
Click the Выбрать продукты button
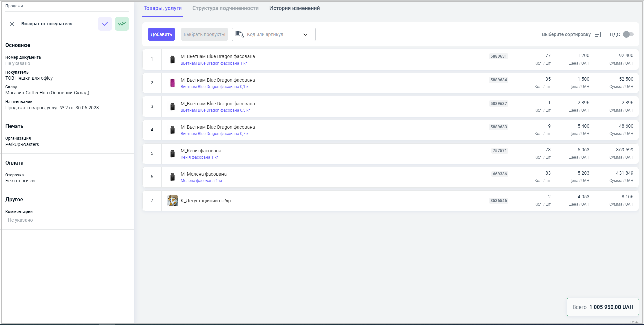pyautogui.click(x=204, y=34)
